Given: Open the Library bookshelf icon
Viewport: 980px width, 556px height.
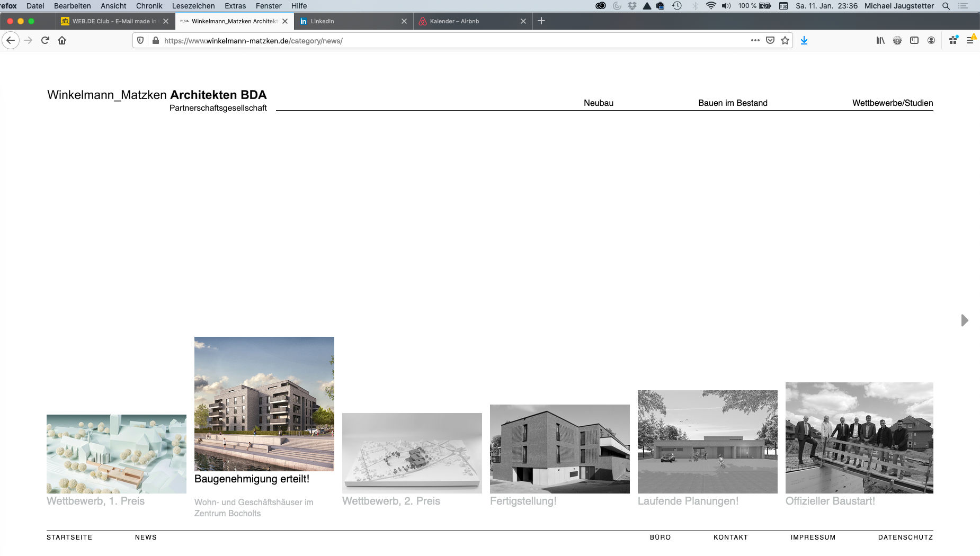Looking at the screenshot, I should tap(880, 40).
